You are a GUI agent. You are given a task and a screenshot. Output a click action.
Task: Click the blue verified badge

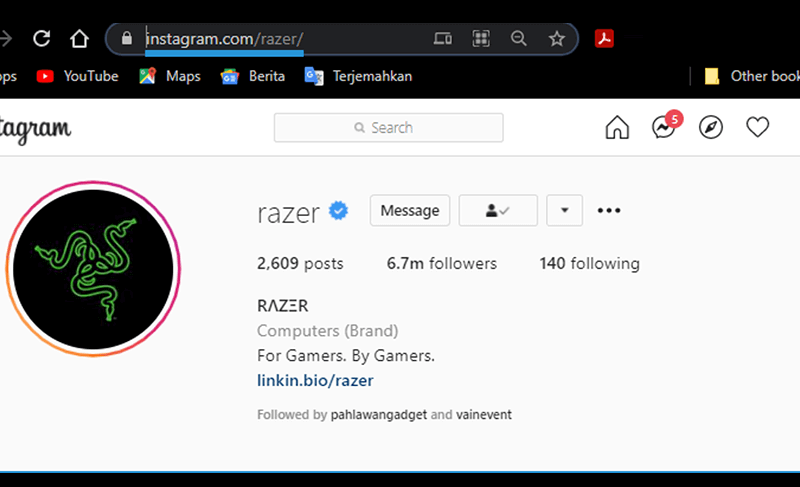click(338, 210)
